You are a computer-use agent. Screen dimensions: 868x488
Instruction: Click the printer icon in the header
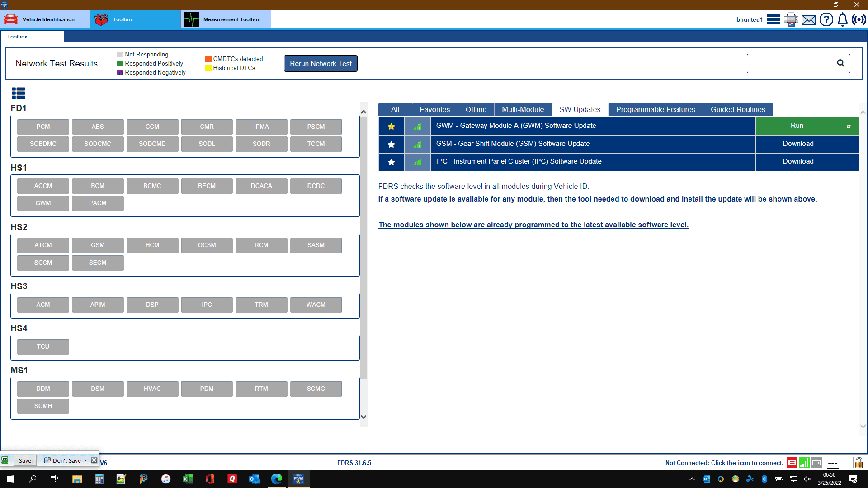tap(791, 19)
